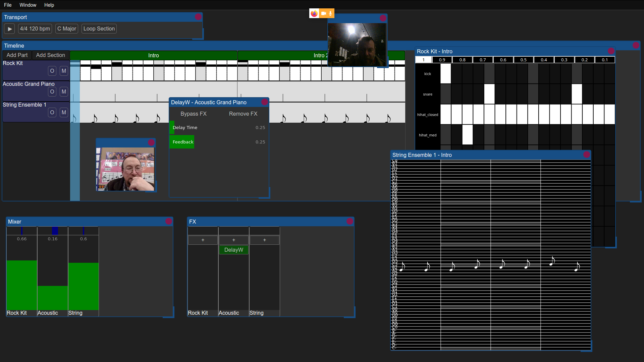This screenshot has width=644, height=362.
Task: Click the microphone sharing indicator icon
Action: (x=330, y=13)
